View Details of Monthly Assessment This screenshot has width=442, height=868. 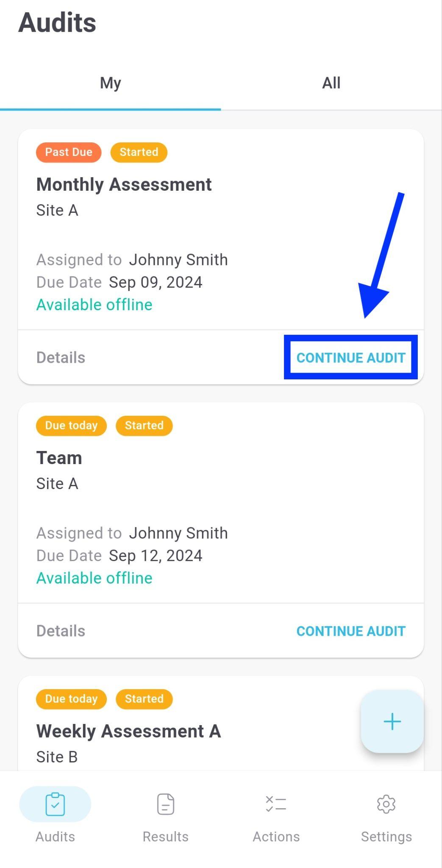[x=61, y=358]
